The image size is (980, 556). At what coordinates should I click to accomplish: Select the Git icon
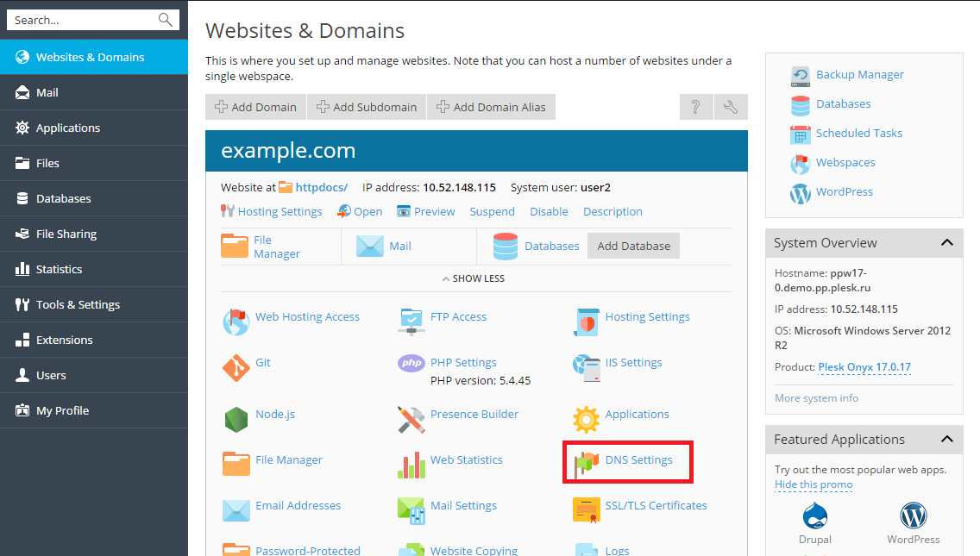[262, 362]
